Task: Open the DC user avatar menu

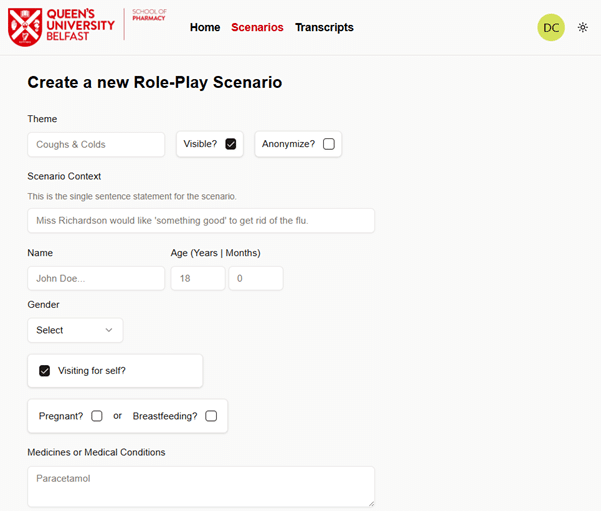Action: click(551, 28)
